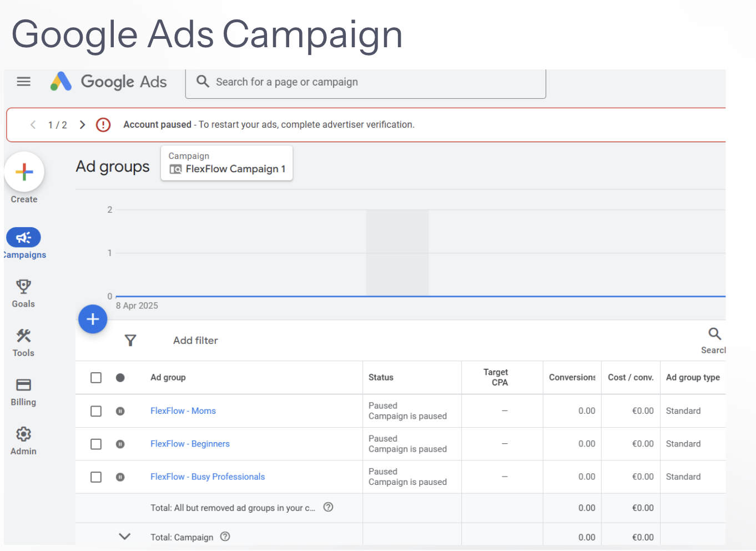The width and height of the screenshot is (756, 551).
Task: Click the paused status icon for FlexFlow - Moms
Action: point(120,411)
